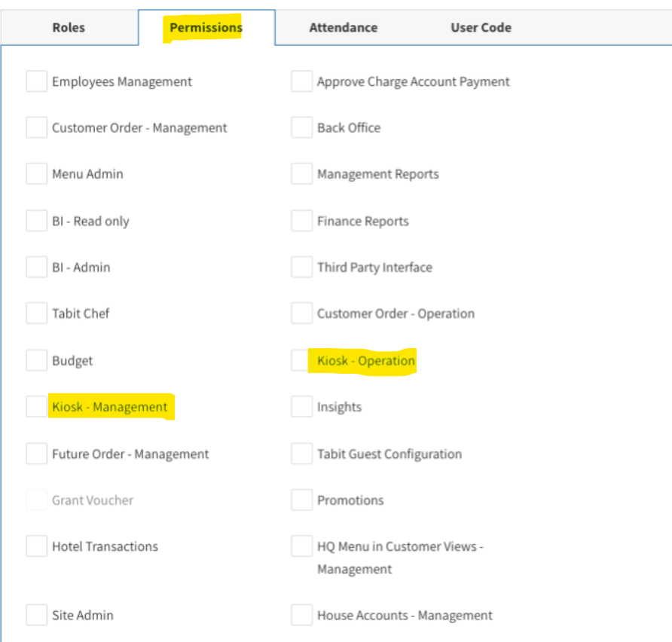Toggle the Back Office permission checkbox

pos(302,128)
